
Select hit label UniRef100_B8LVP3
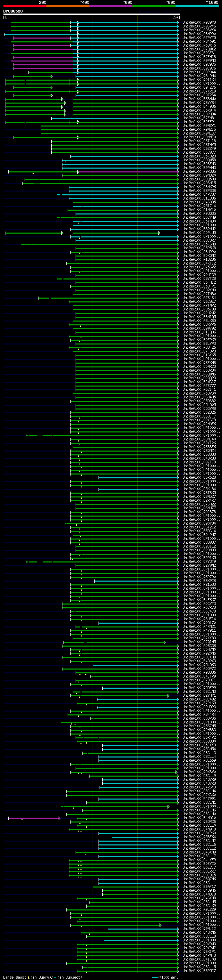pos(199,343)
